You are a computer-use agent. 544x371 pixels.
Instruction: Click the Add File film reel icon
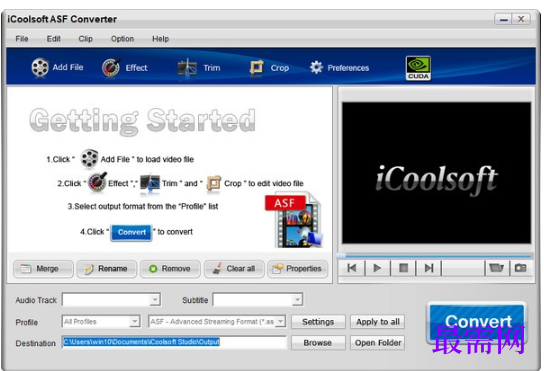click(40, 67)
